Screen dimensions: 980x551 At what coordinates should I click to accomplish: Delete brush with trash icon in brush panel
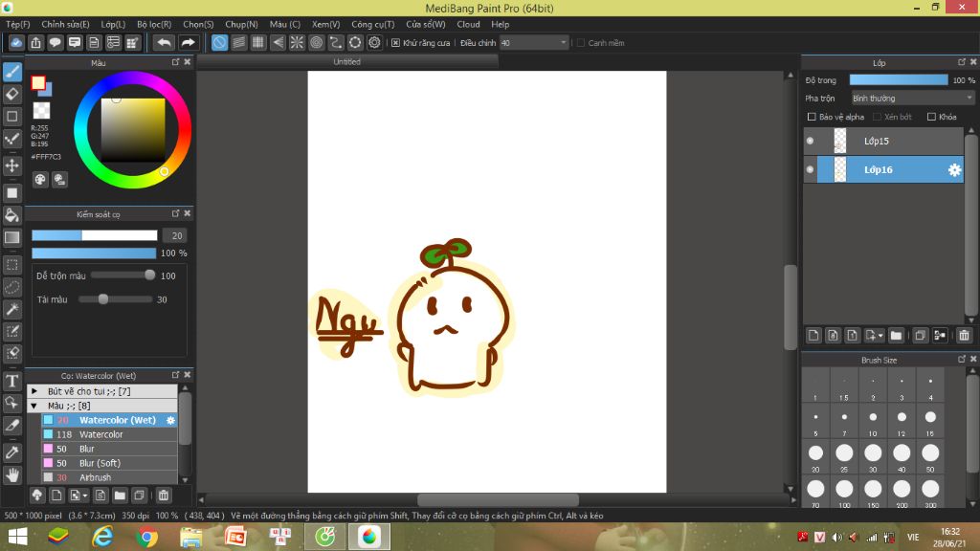(163, 496)
